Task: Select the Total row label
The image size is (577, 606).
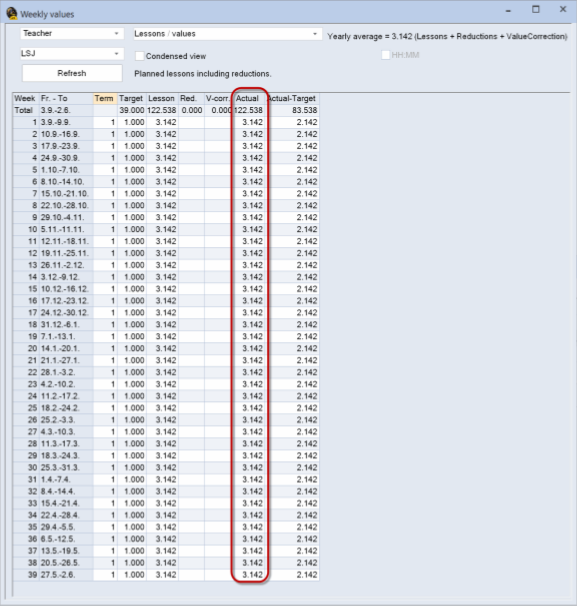Action: tap(26, 111)
